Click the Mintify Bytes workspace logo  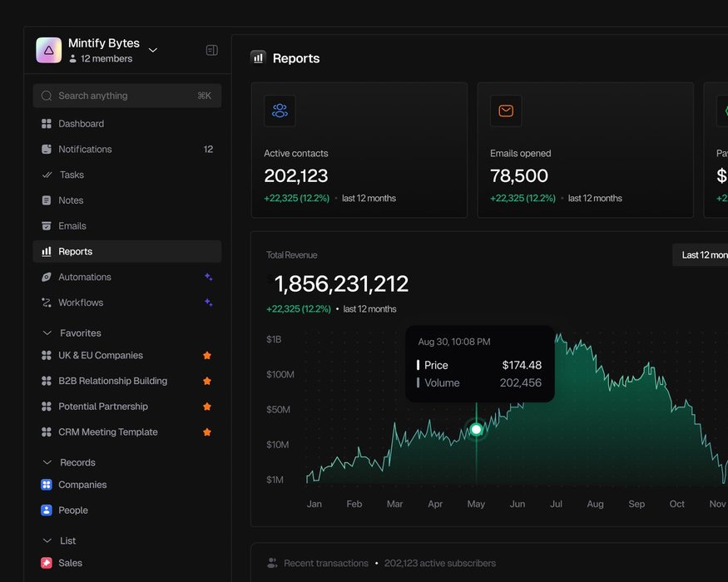[x=49, y=50]
